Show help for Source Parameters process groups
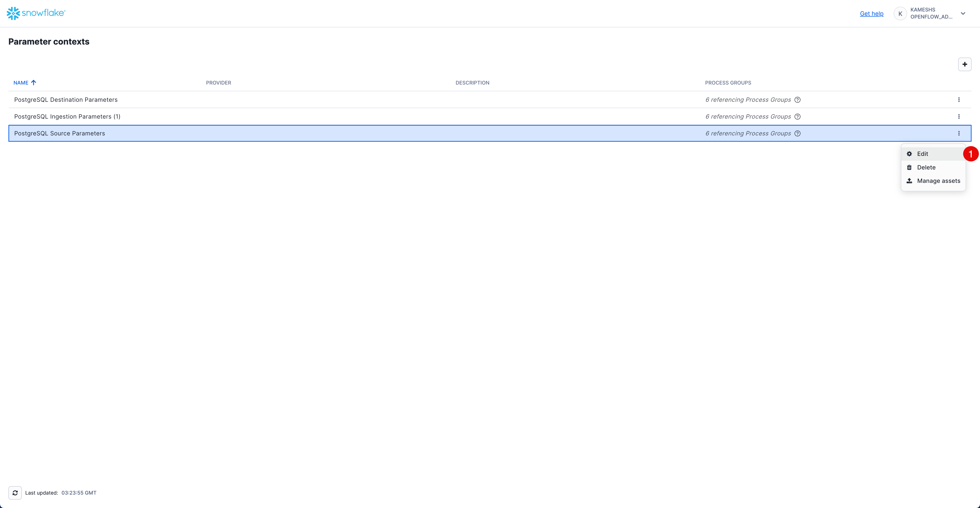 click(797, 134)
